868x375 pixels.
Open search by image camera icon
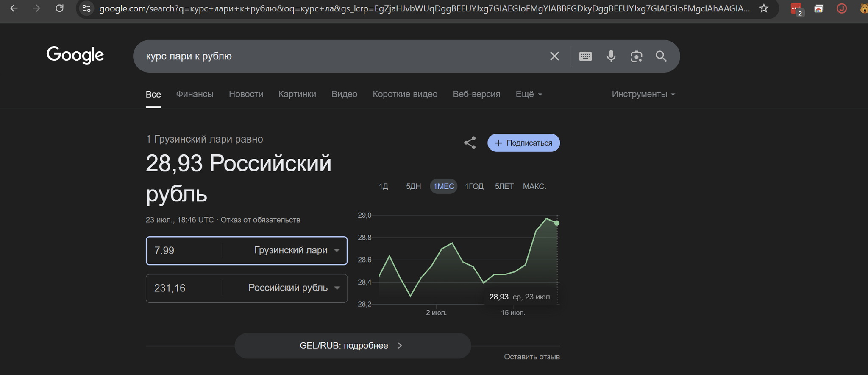click(x=636, y=56)
